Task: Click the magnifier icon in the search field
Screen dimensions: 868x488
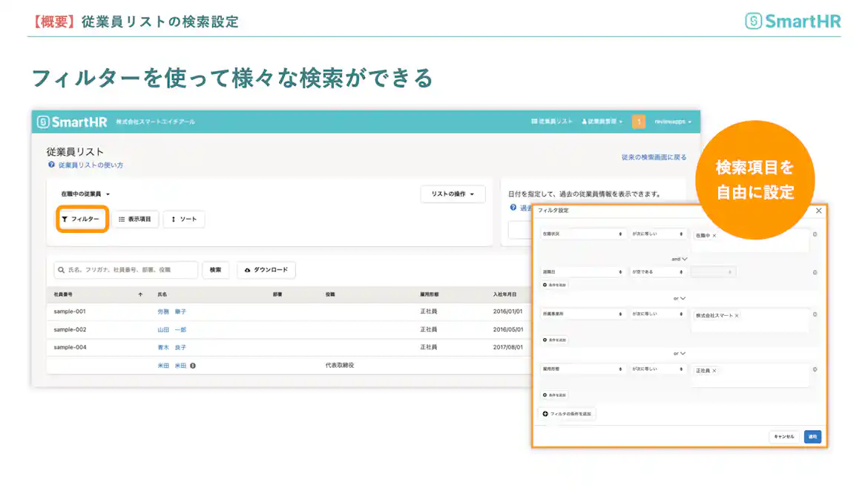Action: point(61,270)
